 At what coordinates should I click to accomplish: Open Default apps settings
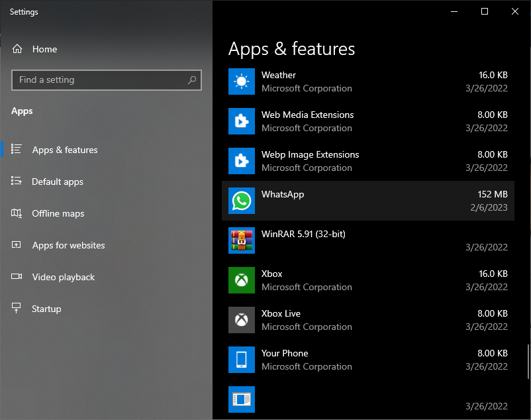click(x=57, y=182)
